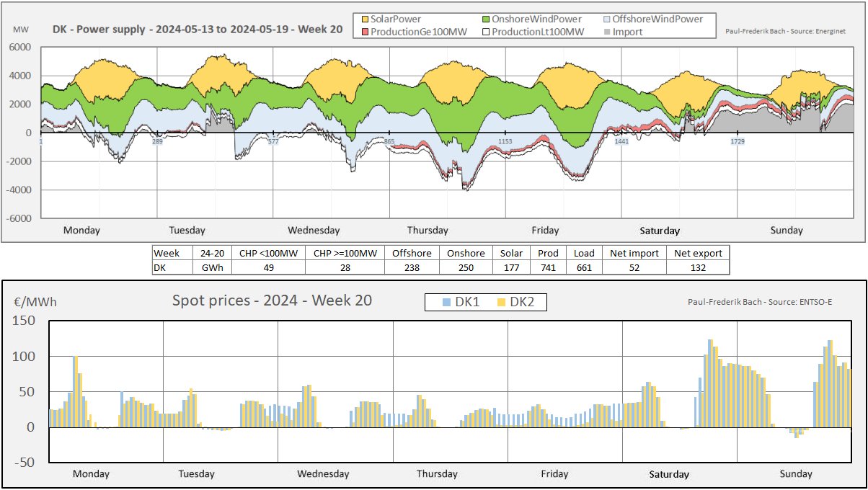Click the Saturday label under the spot prices chart
Viewport: 868px width, 490px height.
[x=669, y=474]
